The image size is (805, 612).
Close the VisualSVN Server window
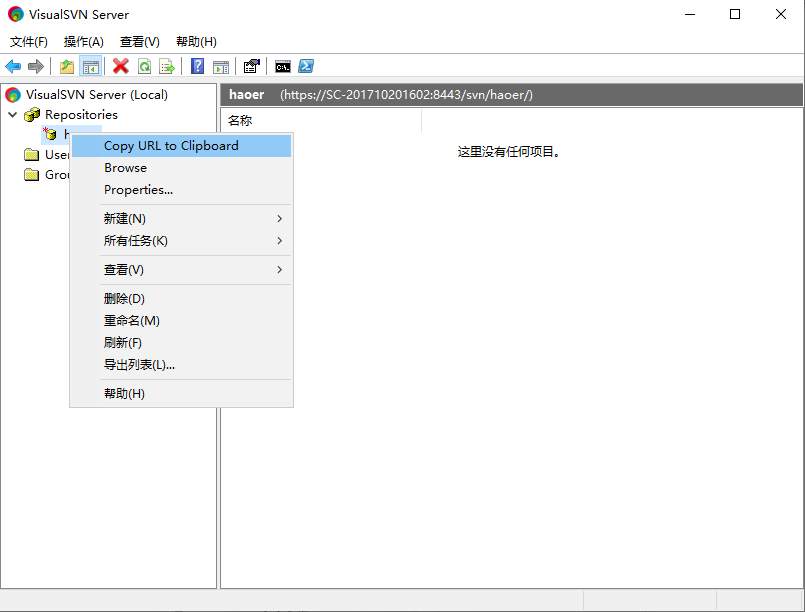pyautogui.click(x=780, y=14)
